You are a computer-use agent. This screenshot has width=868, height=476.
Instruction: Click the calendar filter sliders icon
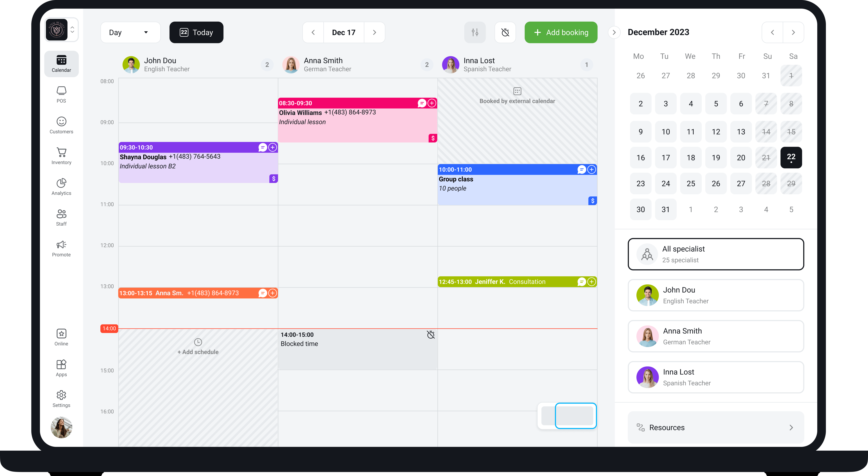click(x=475, y=32)
